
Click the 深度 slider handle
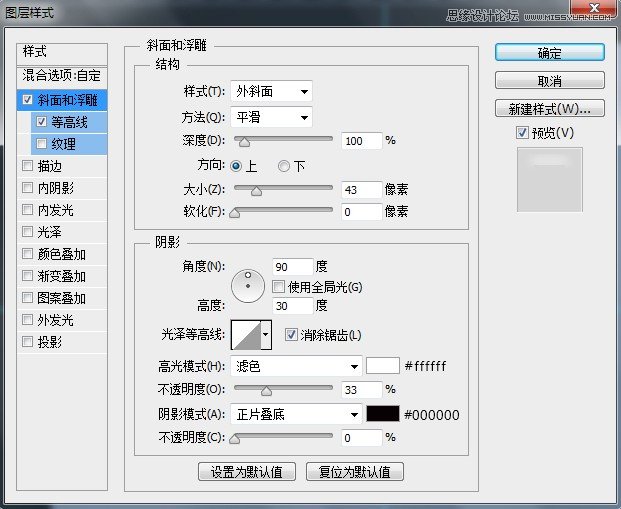[244, 141]
